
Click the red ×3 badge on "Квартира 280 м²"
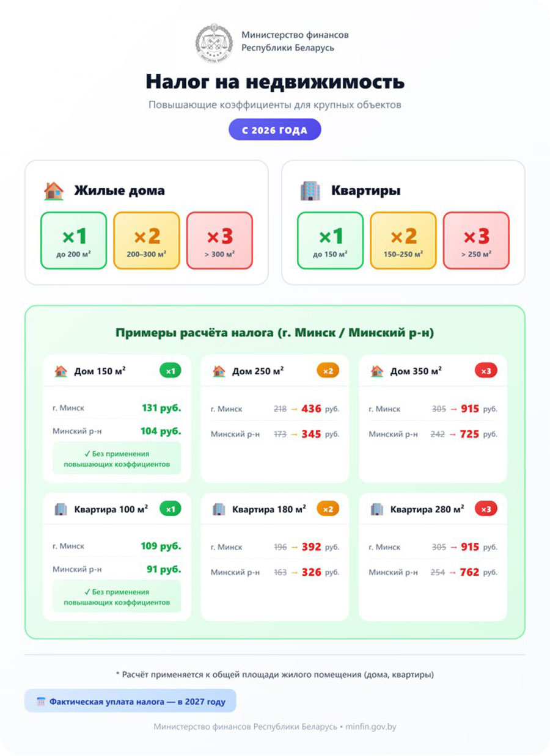pos(486,509)
